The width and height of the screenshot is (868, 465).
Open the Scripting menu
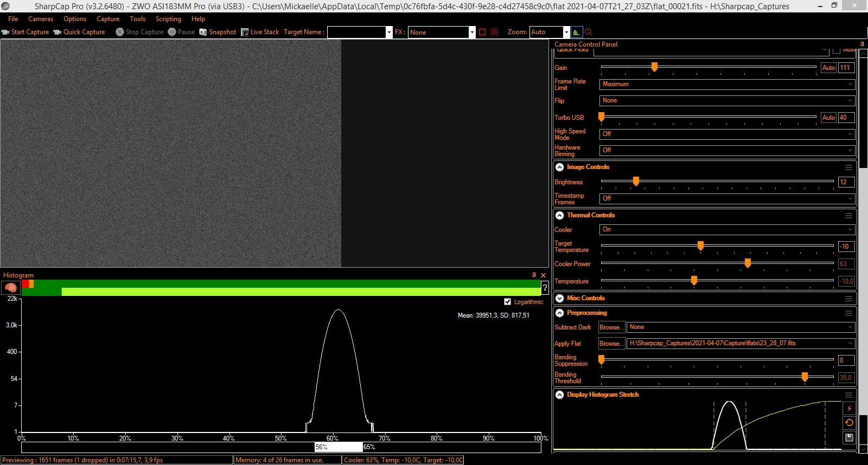tap(168, 19)
